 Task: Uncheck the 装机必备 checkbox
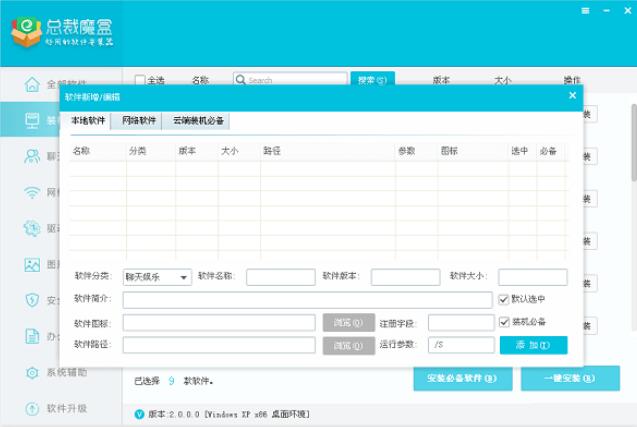click(x=504, y=322)
